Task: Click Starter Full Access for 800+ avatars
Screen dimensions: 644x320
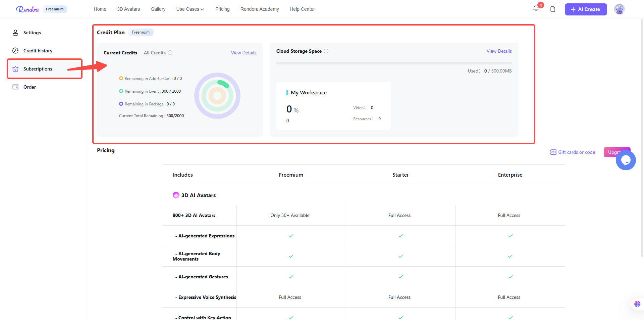Action: tap(399, 215)
